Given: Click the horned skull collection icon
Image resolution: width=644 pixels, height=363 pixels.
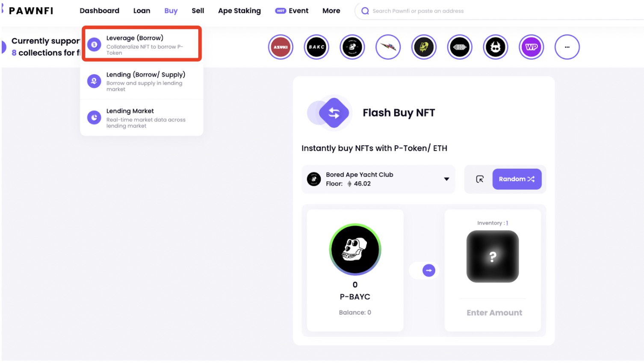Looking at the screenshot, I should pos(495,47).
